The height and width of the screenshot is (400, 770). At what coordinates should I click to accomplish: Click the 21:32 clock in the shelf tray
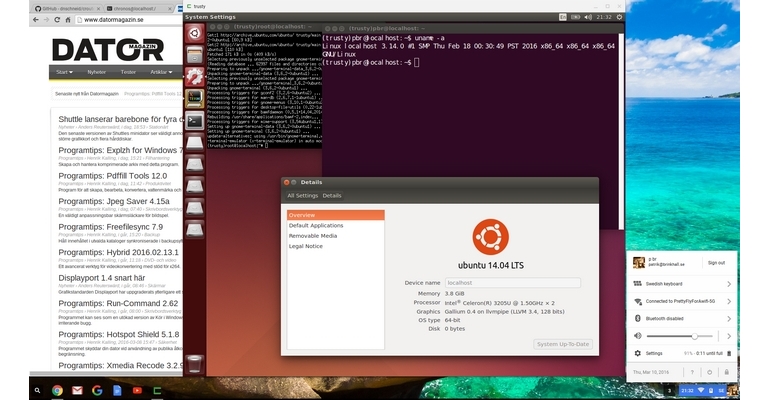tap(687, 391)
